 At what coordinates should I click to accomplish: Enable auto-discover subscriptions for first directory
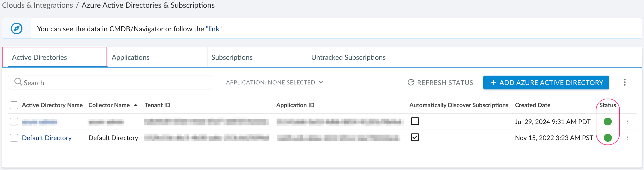pos(415,121)
